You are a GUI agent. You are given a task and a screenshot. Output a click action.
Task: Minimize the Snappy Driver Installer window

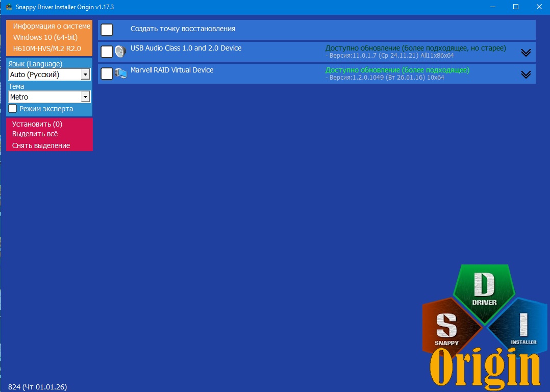click(x=493, y=7)
